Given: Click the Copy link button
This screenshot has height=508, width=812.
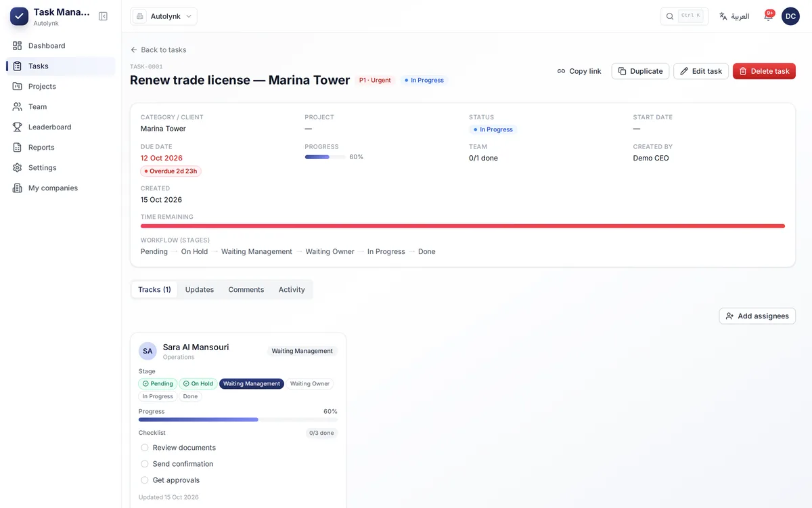Looking at the screenshot, I should click(579, 71).
